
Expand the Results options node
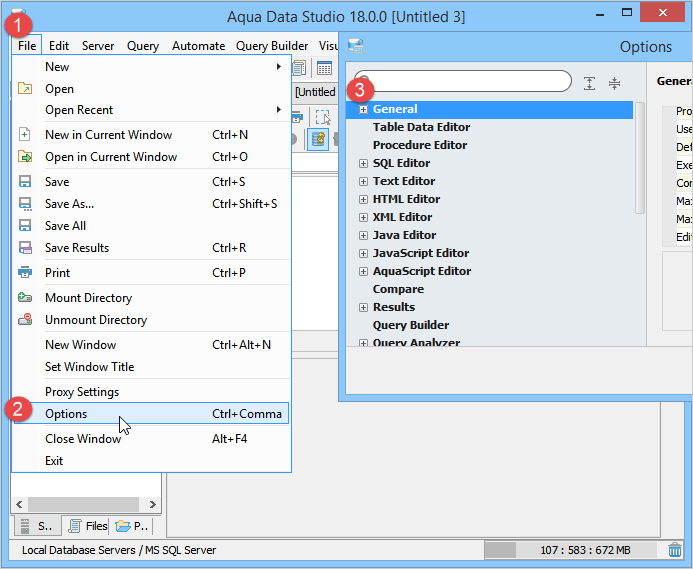tap(363, 307)
